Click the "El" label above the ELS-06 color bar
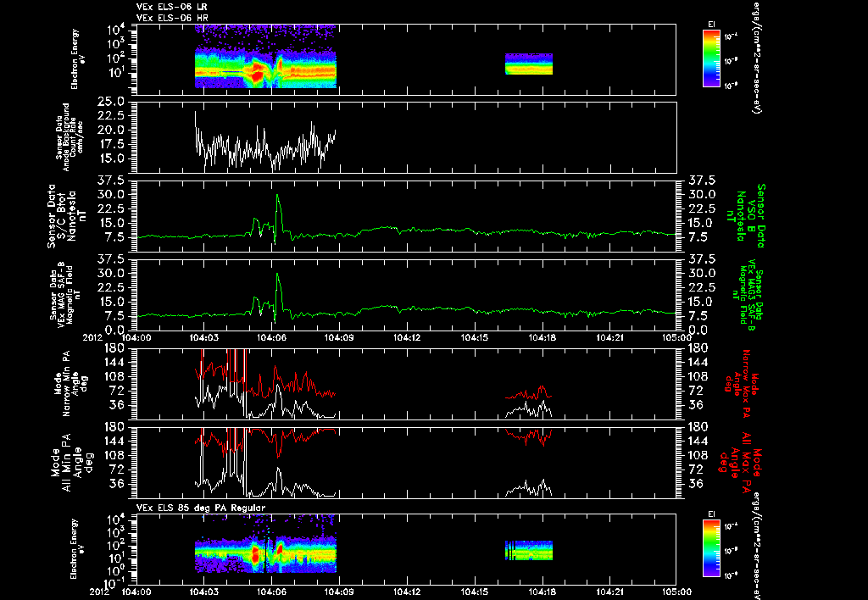 (711, 25)
